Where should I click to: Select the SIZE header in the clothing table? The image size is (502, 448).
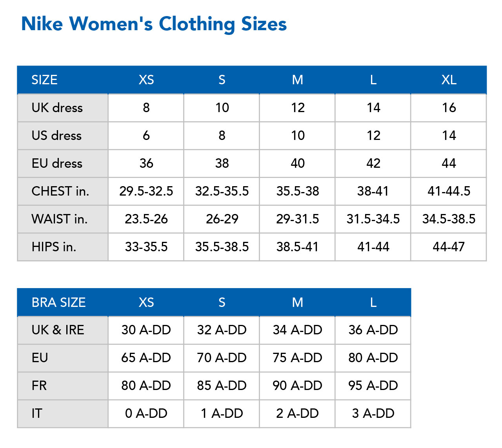point(44,80)
